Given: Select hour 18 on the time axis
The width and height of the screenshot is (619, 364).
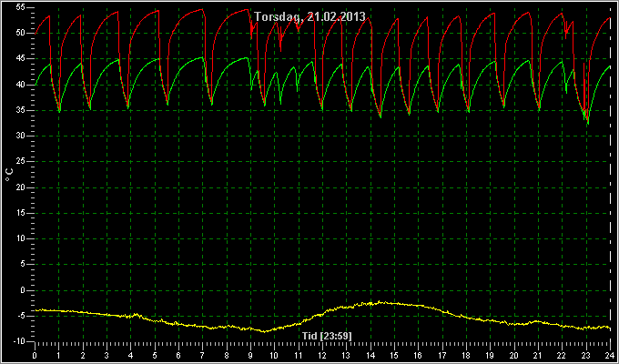Looking at the screenshot, I should coord(466,355).
